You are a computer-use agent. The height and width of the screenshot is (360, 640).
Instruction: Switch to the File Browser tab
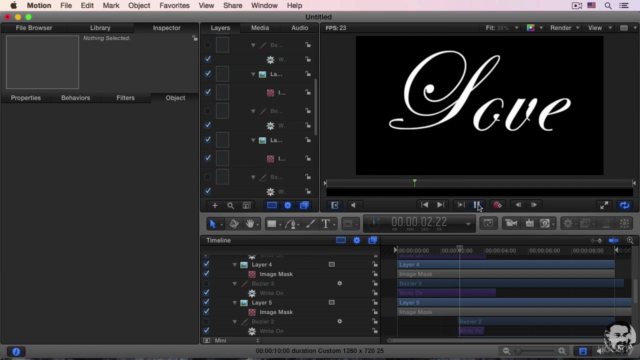coord(34,28)
